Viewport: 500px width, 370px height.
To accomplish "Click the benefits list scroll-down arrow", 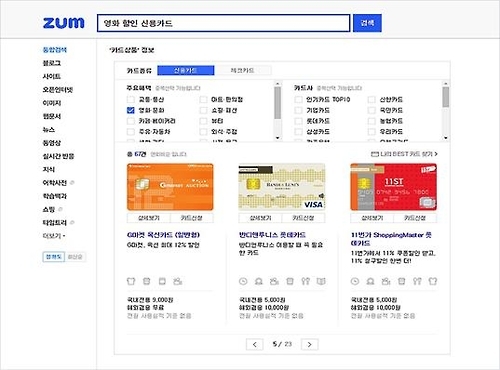I will (277, 138).
